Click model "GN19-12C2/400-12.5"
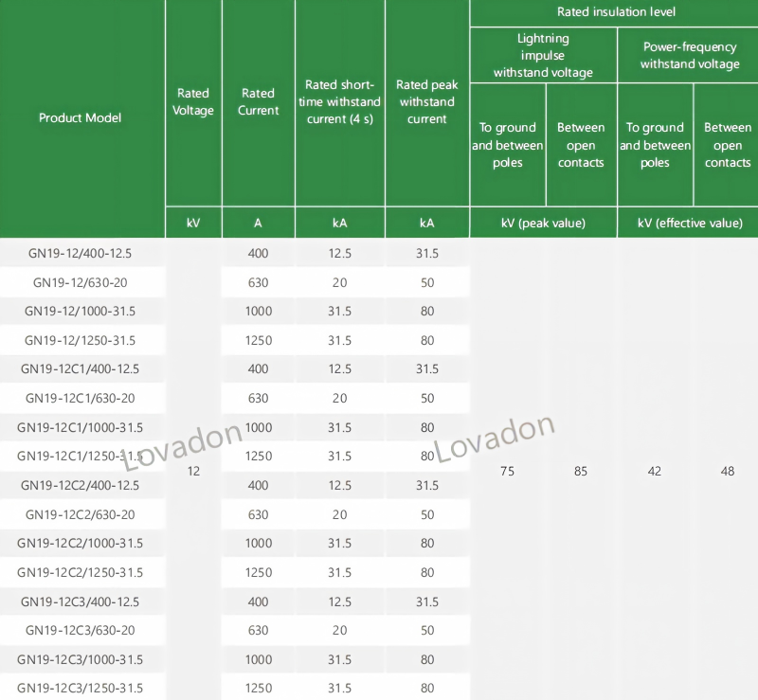Image resolution: width=758 pixels, height=700 pixels. pos(80,485)
